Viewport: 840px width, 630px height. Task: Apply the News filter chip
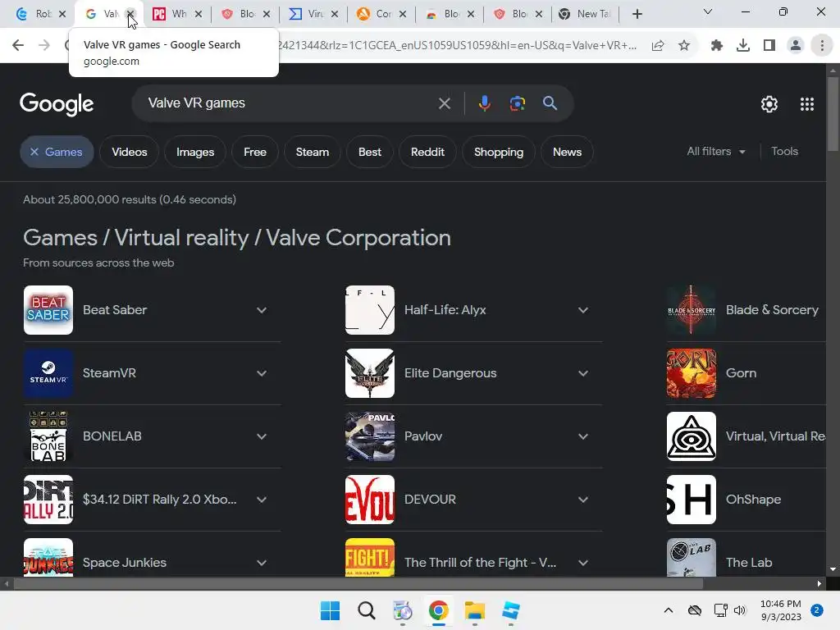[x=568, y=152]
